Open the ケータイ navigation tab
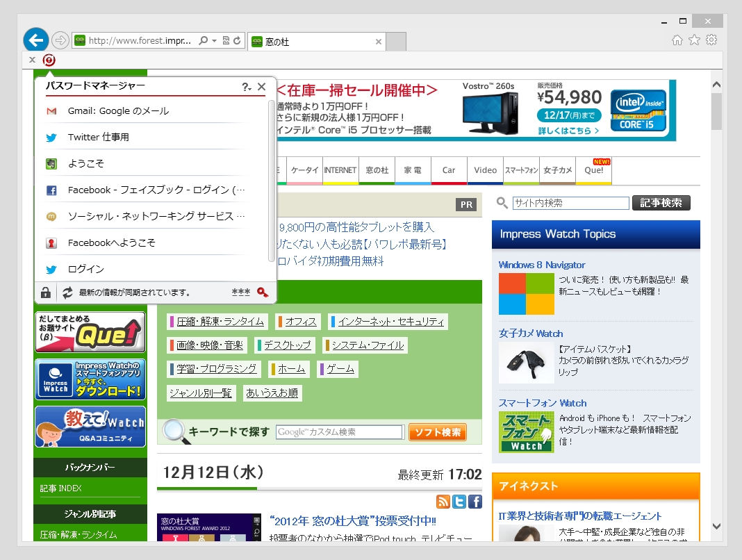 pyautogui.click(x=304, y=170)
